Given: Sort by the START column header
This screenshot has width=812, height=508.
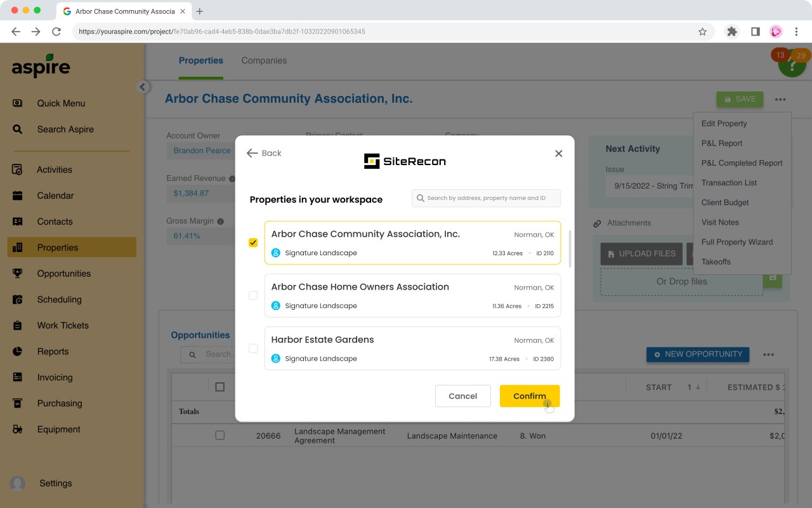Looking at the screenshot, I should click(658, 387).
